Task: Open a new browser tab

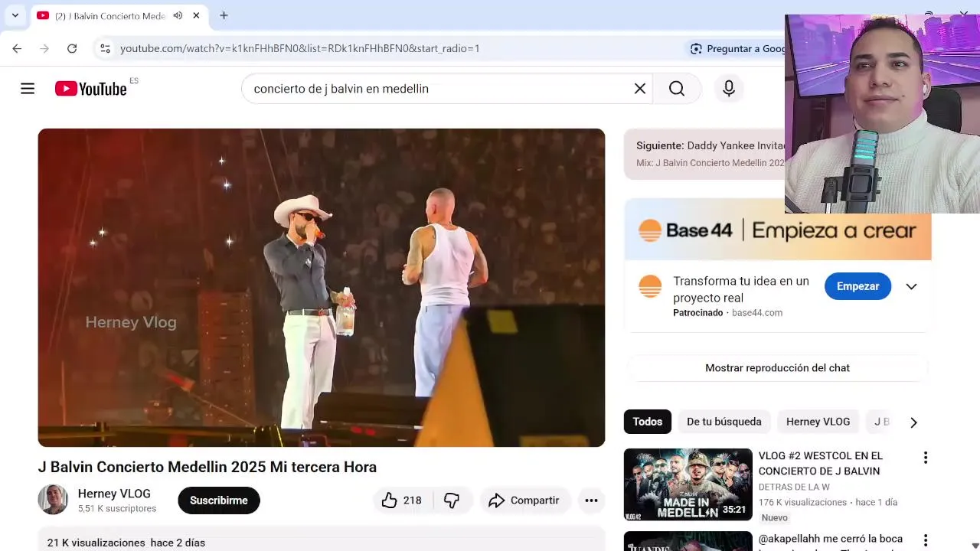Action: click(x=224, y=15)
